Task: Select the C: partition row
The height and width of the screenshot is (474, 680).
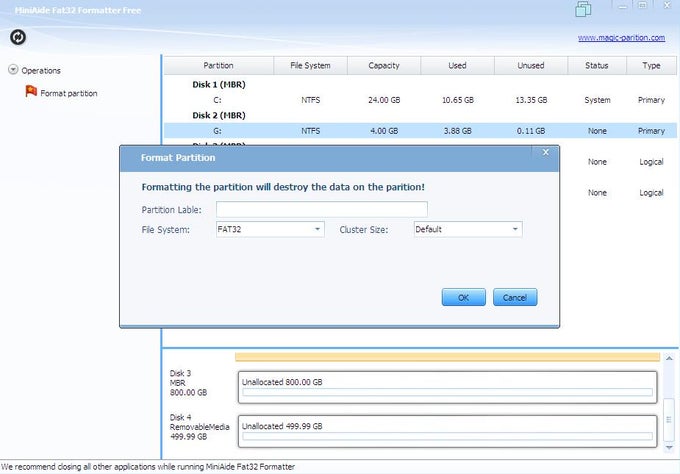Action: [420, 100]
